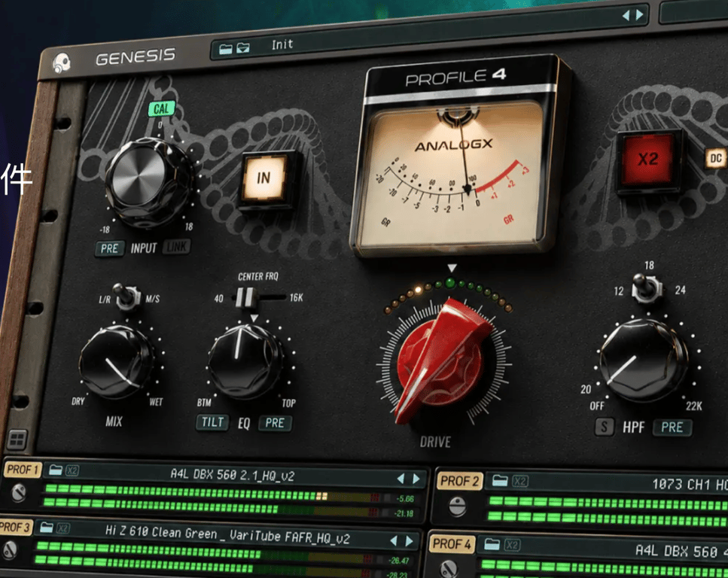Click the grid layout icon on left rail
The image size is (728, 578).
(17, 440)
